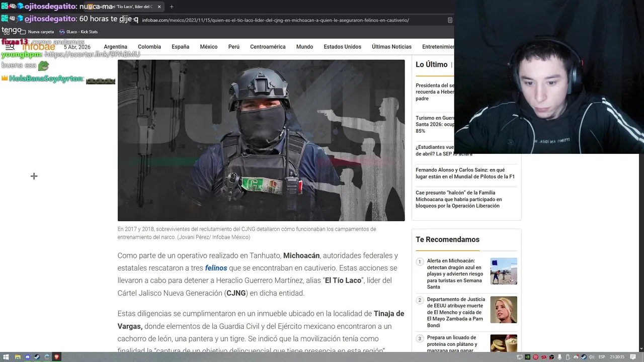Open the Discord tray icon
The image size is (644, 362).
pyautogui.click(x=576, y=357)
